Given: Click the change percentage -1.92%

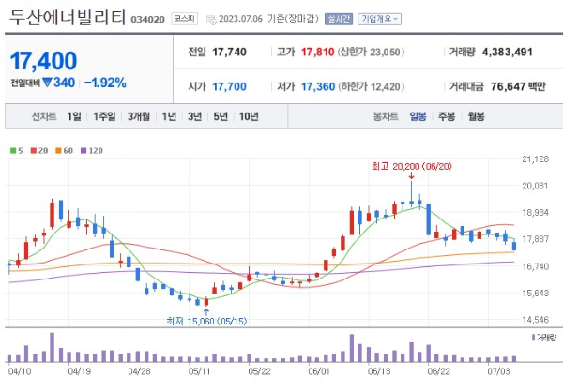Looking at the screenshot, I should (105, 83).
